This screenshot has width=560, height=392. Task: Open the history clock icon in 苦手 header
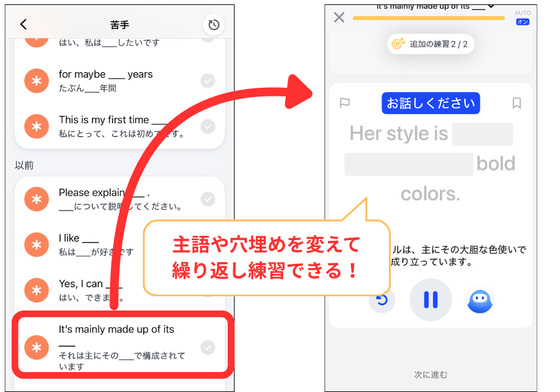point(213,25)
